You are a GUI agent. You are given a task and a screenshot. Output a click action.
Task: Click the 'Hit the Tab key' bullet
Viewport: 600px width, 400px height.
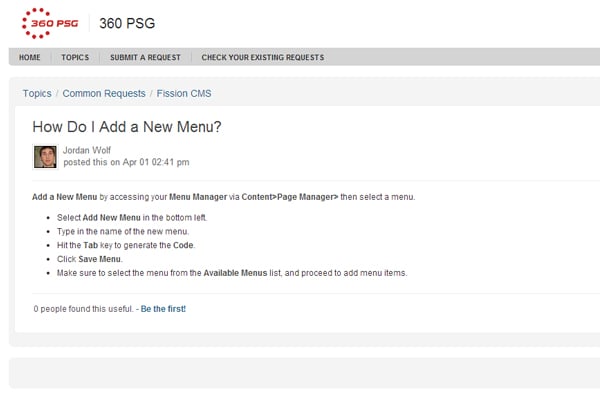pos(126,245)
